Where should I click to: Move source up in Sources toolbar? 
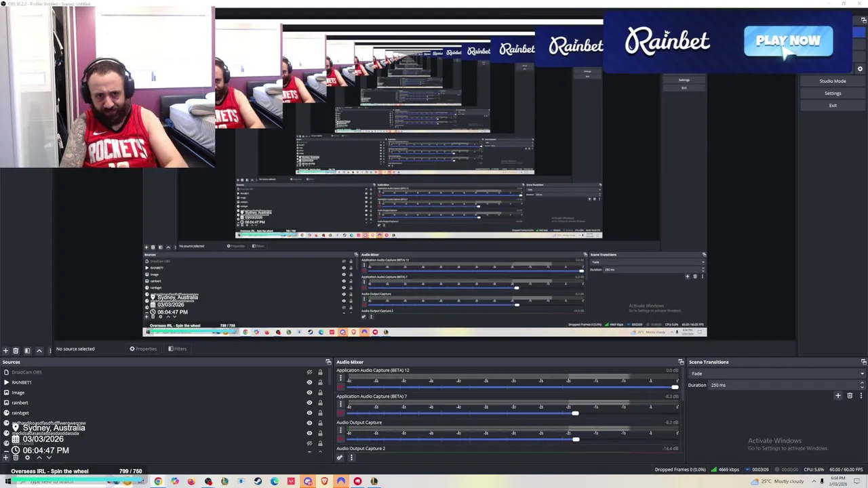coord(39,457)
